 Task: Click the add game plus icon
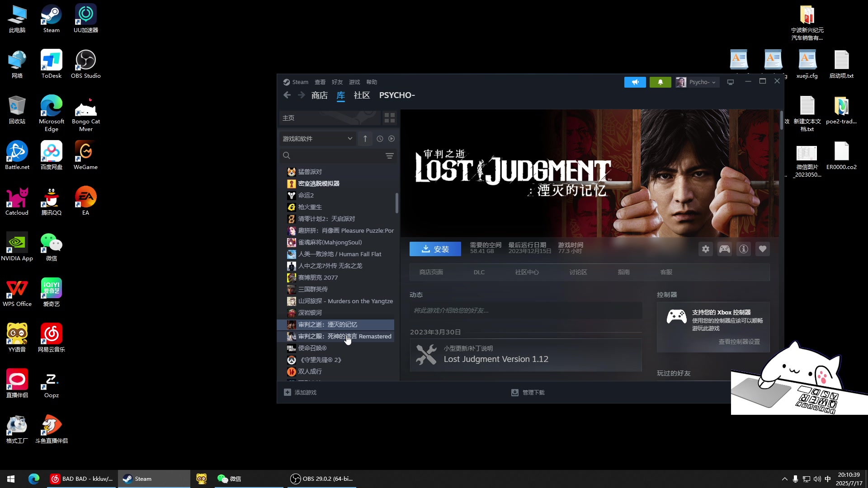tap(288, 392)
